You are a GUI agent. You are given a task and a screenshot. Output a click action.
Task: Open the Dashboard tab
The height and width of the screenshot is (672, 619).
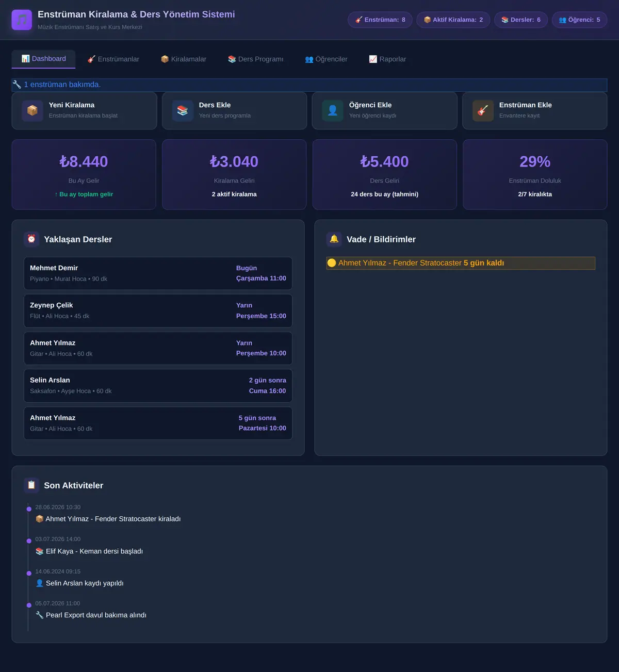tap(44, 59)
